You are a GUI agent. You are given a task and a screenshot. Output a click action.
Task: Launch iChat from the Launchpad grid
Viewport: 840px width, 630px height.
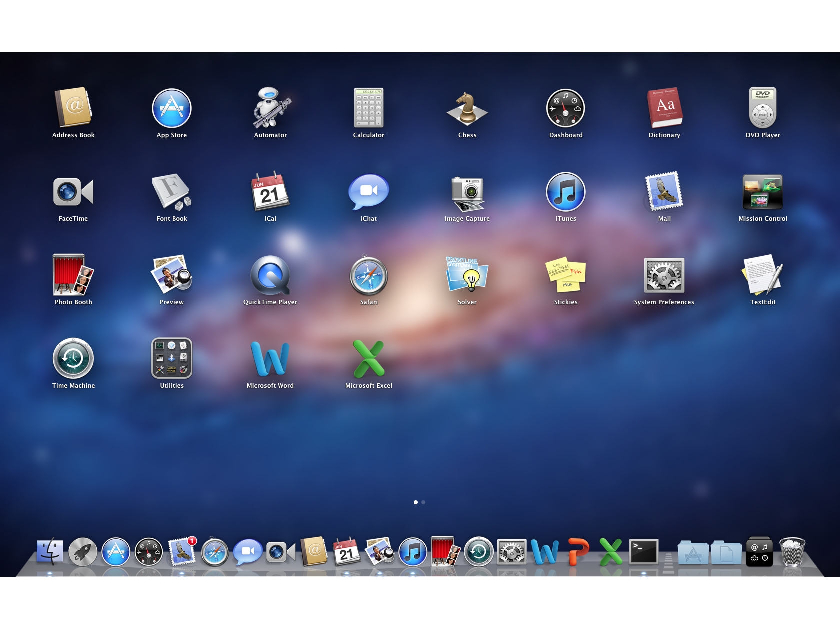[x=369, y=192]
